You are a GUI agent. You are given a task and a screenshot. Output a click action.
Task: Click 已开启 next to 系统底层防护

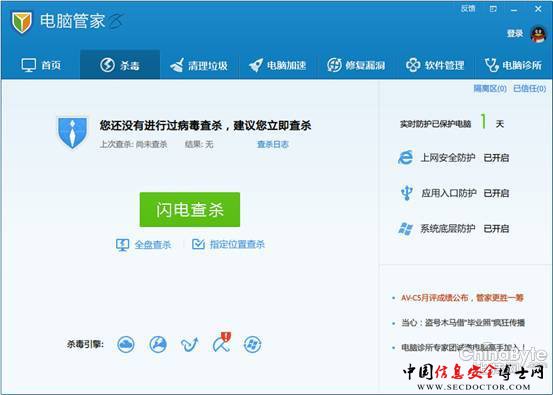tap(496, 229)
